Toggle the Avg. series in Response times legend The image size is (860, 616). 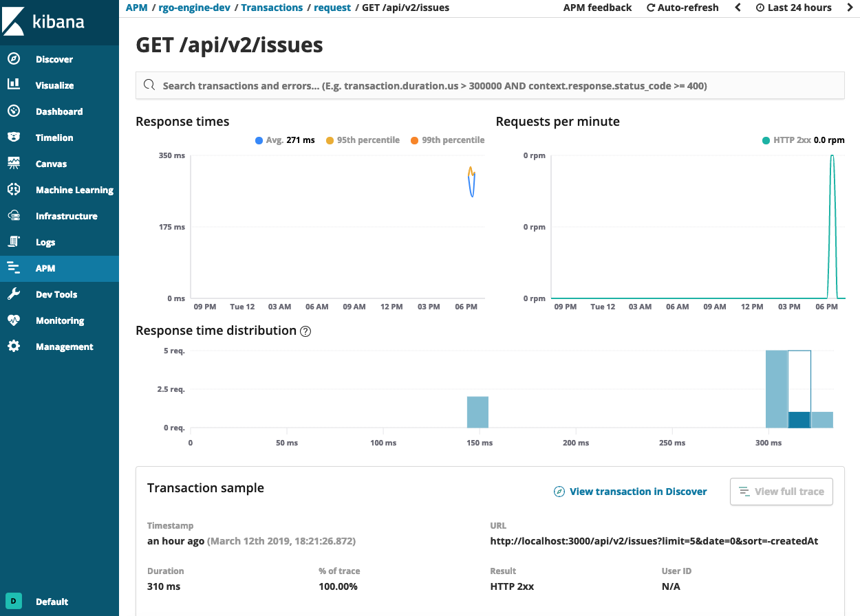click(x=284, y=140)
